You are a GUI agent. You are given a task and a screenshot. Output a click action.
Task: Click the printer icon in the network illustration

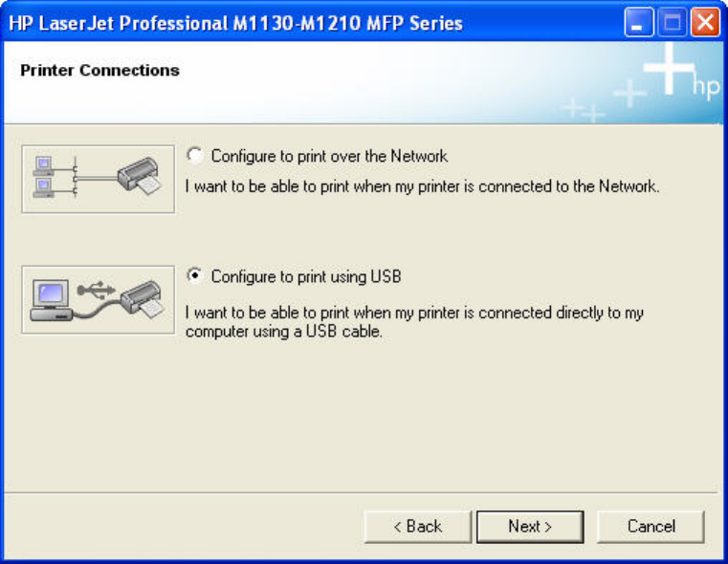coord(141,177)
